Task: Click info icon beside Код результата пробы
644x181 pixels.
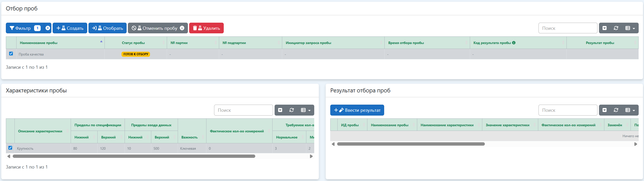Action: tap(514, 43)
